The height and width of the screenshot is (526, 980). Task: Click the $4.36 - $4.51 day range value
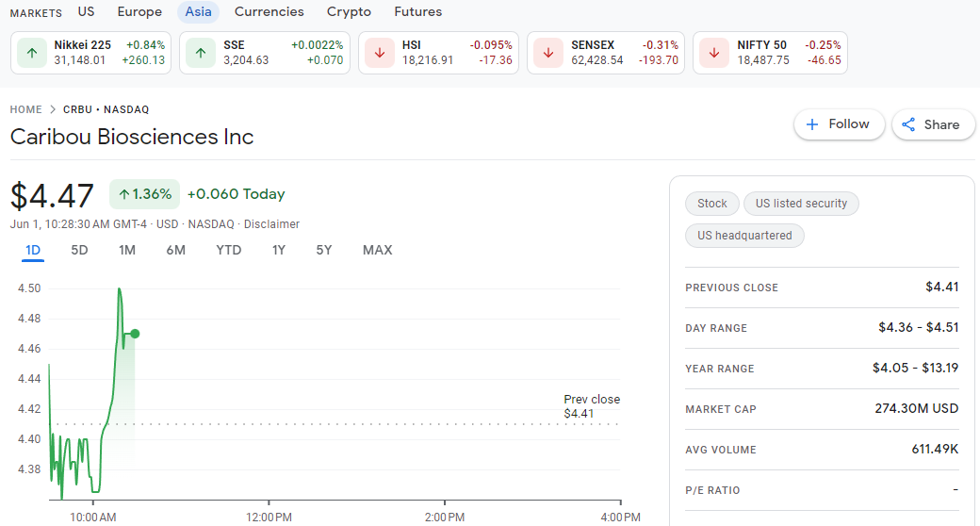pos(918,327)
